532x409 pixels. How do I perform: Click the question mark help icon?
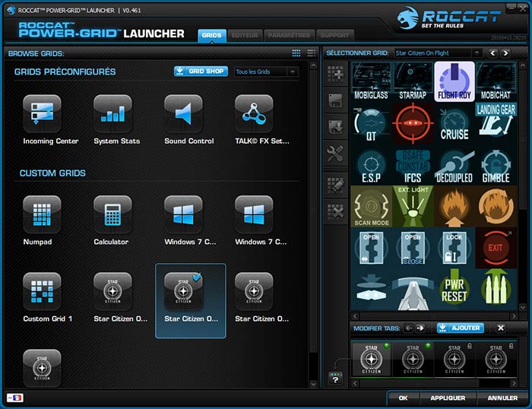pos(336,379)
